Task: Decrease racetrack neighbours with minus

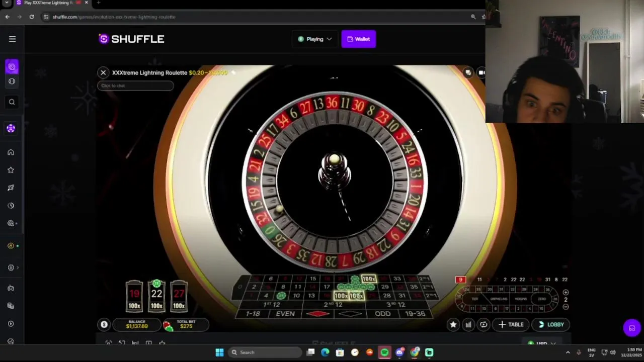Action: [x=566, y=307]
